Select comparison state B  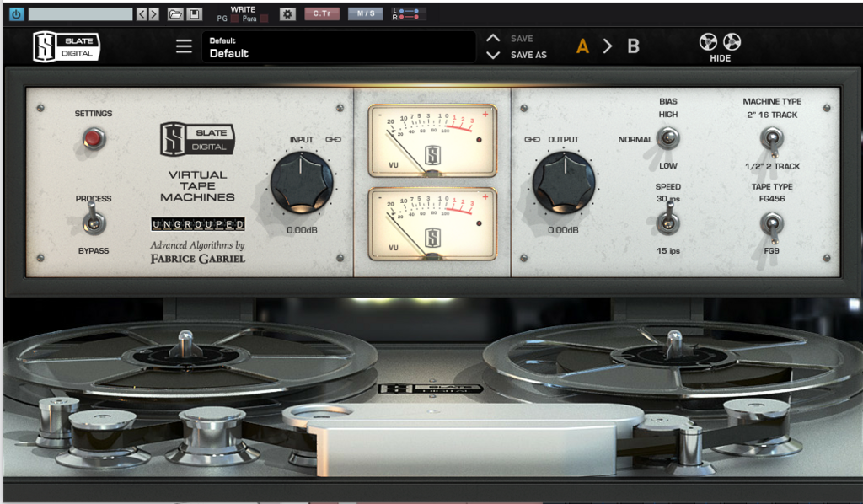(634, 46)
